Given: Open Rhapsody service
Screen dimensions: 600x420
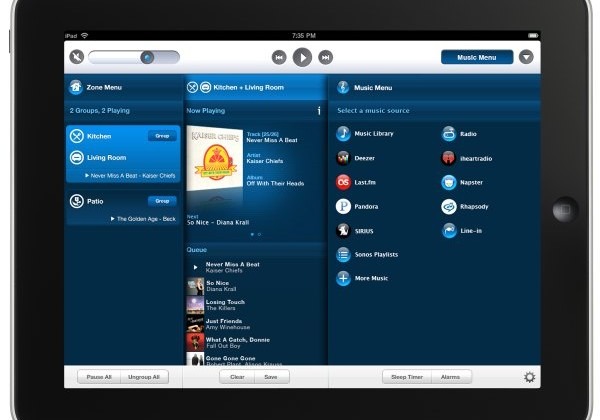Looking at the screenshot, I should (465, 207).
